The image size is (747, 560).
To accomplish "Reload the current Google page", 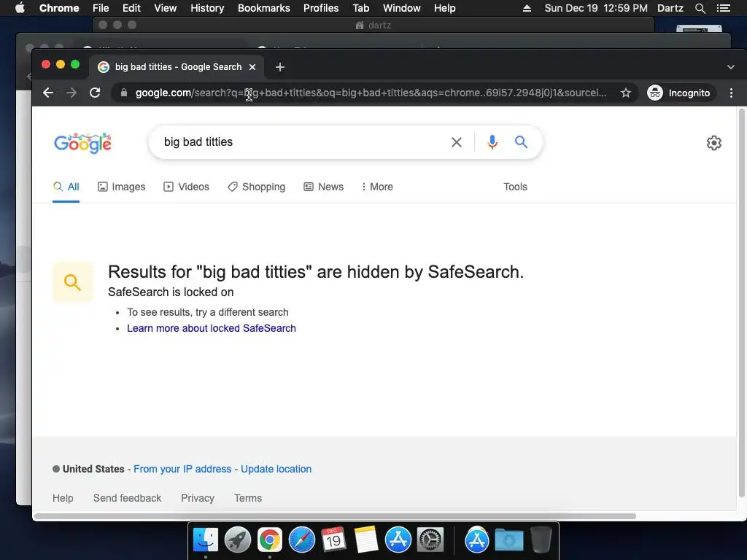I will (95, 93).
